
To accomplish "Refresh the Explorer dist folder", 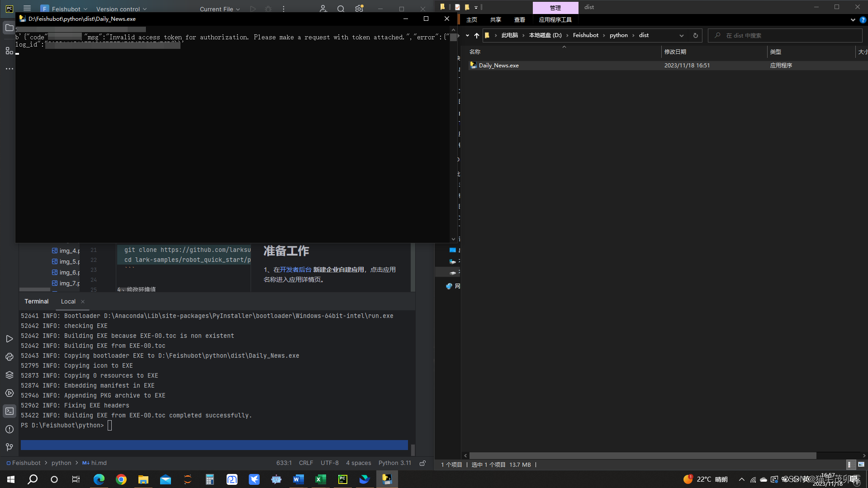I will 696,35.
